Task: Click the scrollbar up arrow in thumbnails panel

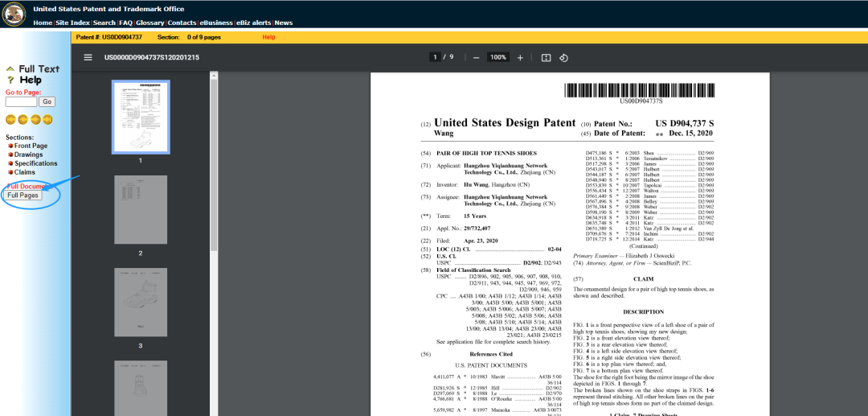Action: [x=214, y=74]
